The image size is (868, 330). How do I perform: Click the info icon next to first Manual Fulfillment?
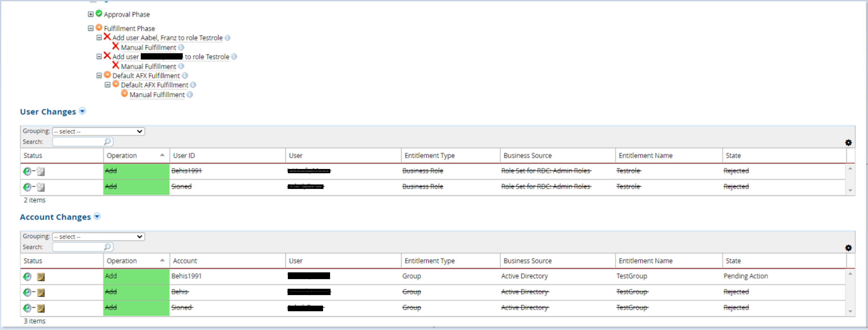[181, 48]
